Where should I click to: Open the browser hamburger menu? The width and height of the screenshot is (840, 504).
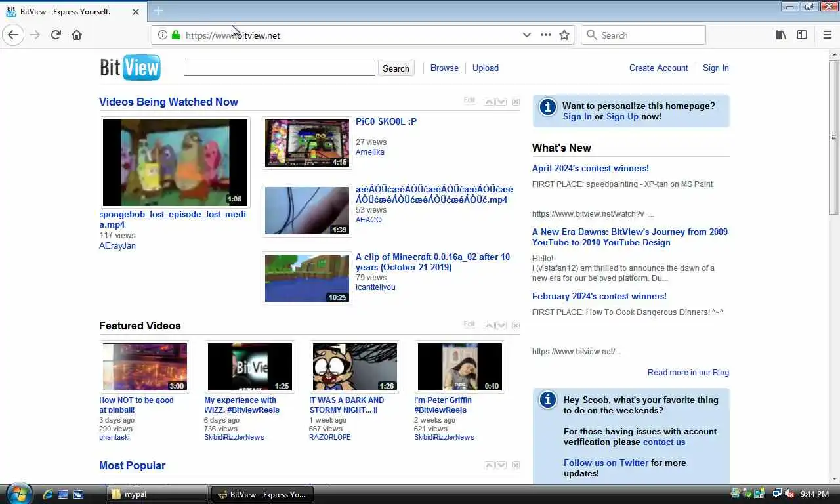coord(827,35)
